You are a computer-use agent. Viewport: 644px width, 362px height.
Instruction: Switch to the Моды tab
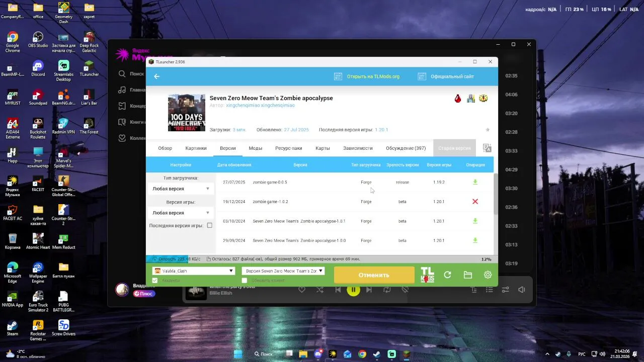point(255,148)
